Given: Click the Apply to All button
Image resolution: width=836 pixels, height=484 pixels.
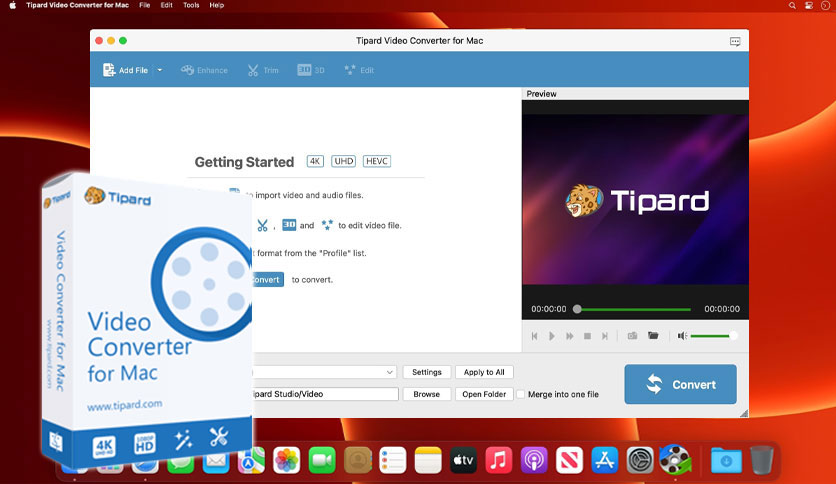Looking at the screenshot, I should [484, 372].
